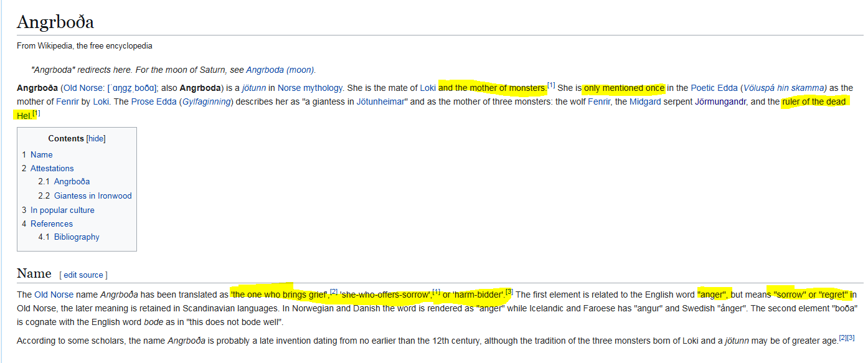Open reference [2] after 'may be of greater age'
868x363 pixels.
[842, 338]
